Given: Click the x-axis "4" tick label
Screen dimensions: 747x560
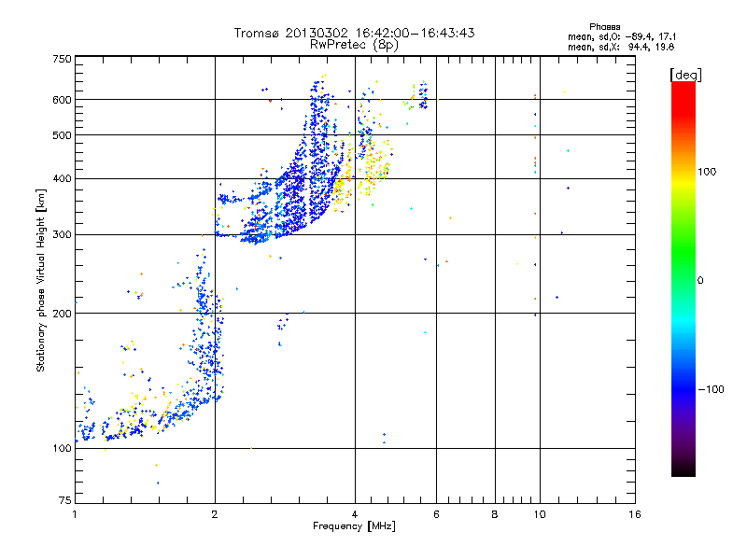Looking at the screenshot, I should click(355, 514).
